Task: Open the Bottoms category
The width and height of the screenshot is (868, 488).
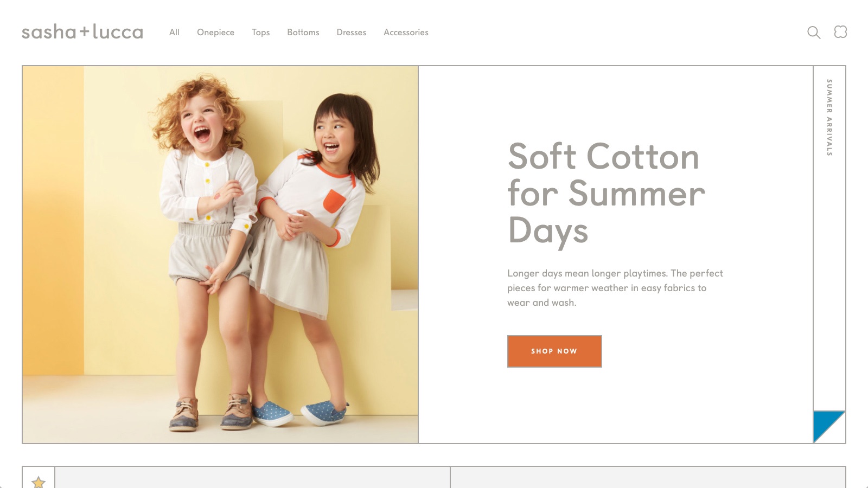Action: tap(303, 33)
